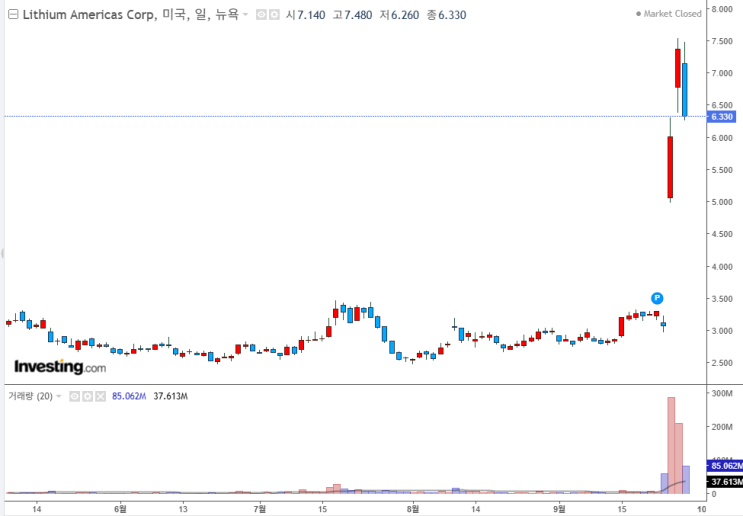
Task: Click the 5.000 price axis label
Action: coord(722,202)
